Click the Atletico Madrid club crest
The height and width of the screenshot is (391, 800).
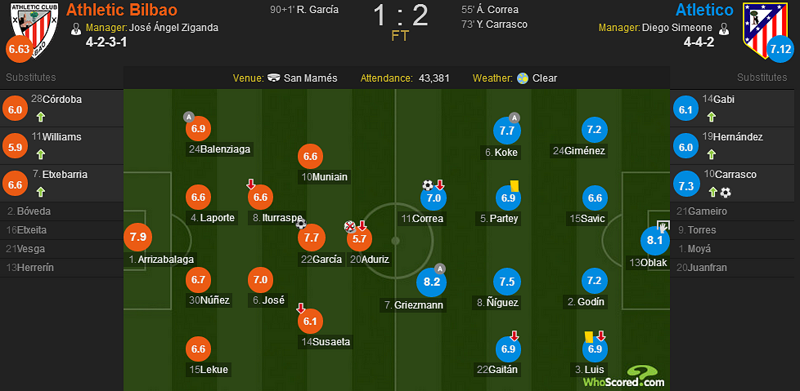765,27
